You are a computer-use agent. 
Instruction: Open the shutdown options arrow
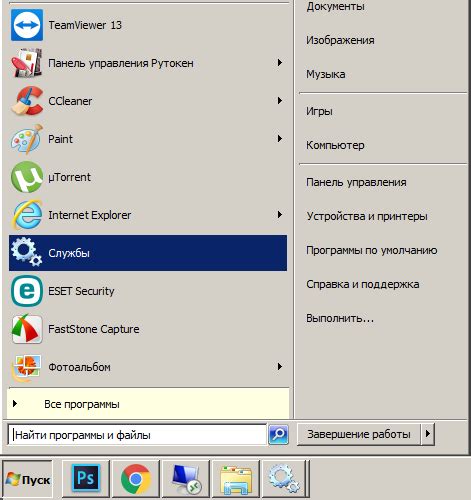click(428, 434)
